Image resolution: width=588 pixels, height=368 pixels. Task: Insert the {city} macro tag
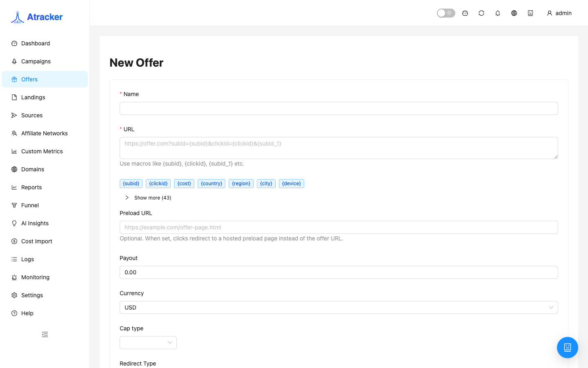[x=266, y=184]
